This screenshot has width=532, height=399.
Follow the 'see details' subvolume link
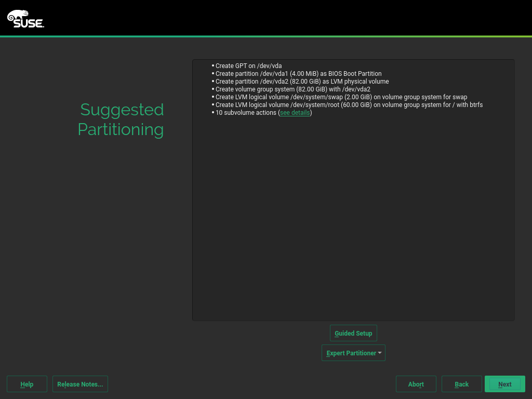295,113
